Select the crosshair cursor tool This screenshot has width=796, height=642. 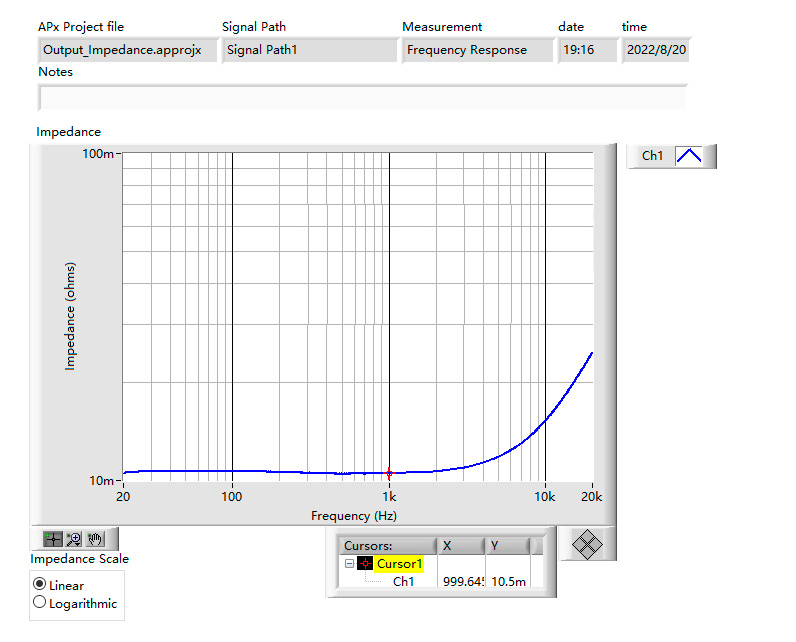(53, 539)
